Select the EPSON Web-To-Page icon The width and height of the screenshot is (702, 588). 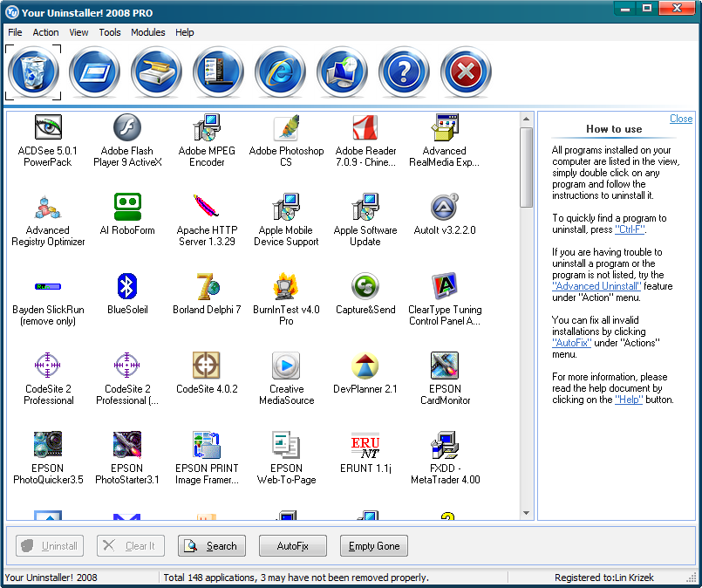(286, 445)
